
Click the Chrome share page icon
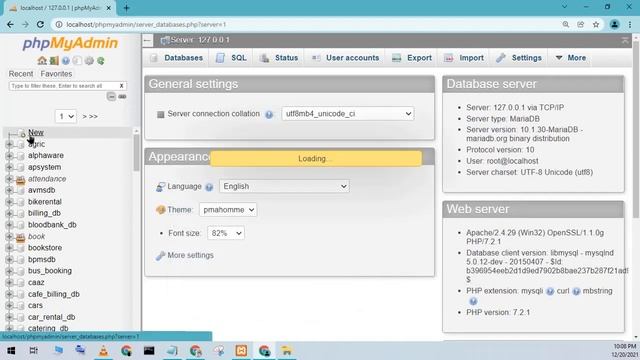click(580, 24)
